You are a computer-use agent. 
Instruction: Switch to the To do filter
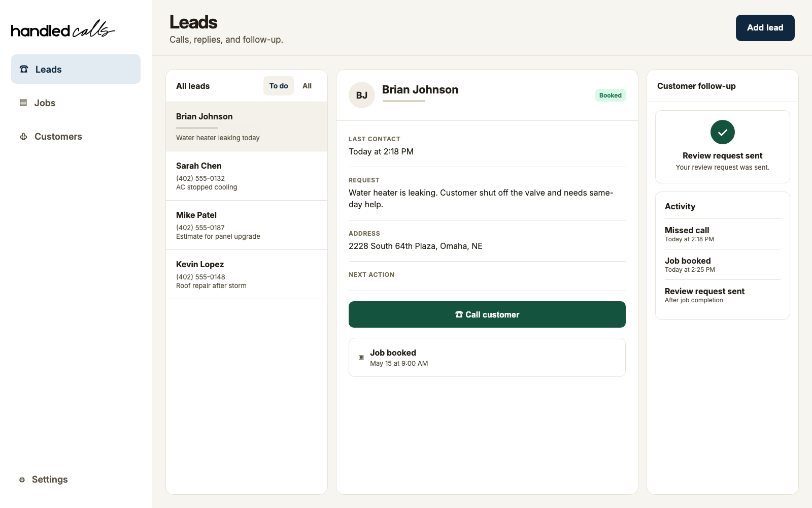tap(279, 86)
